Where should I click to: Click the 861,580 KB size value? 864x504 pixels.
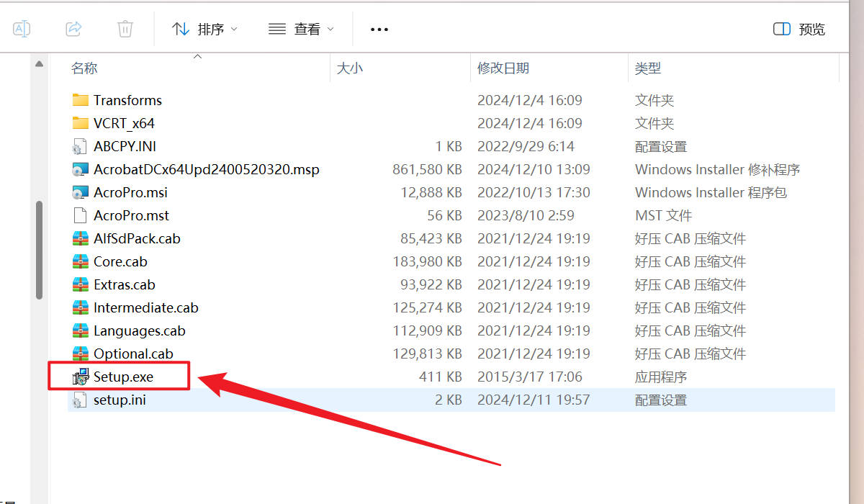point(427,169)
